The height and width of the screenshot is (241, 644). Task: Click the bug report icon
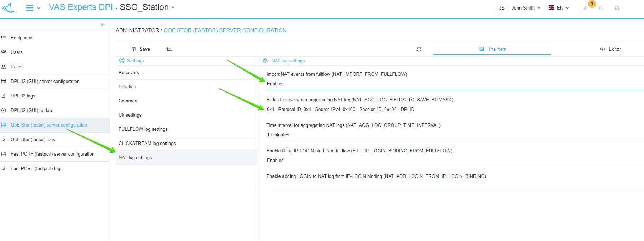click(617, 8)
